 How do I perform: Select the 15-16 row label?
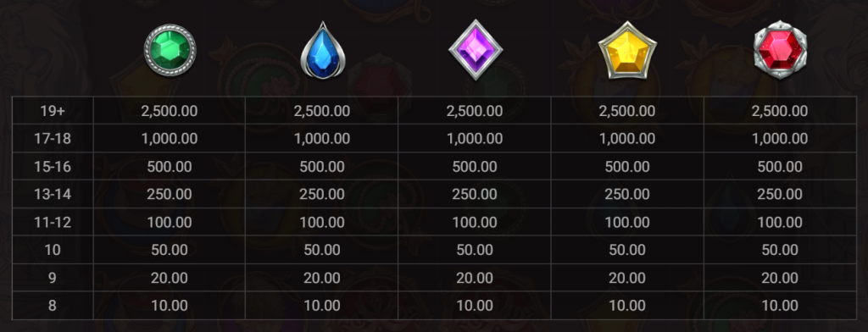click(x=53, y=166)
